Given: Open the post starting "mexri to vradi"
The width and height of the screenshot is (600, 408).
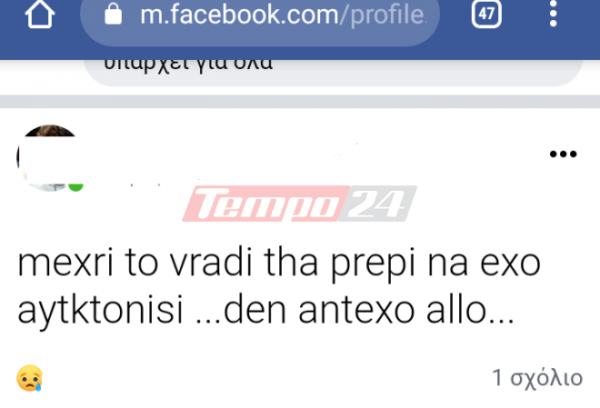Looking at the screenshot, I should (279, 287).
